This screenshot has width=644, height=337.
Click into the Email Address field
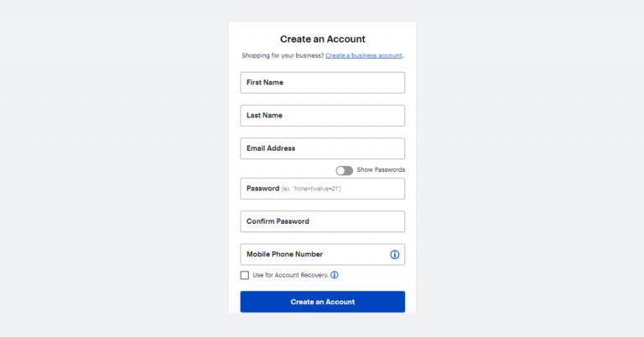322,148
